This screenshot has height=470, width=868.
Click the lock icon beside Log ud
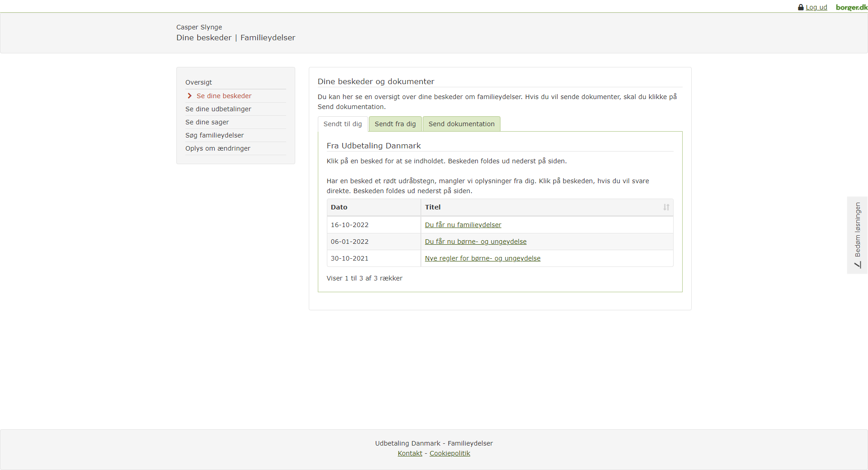(x=801, y=7)
